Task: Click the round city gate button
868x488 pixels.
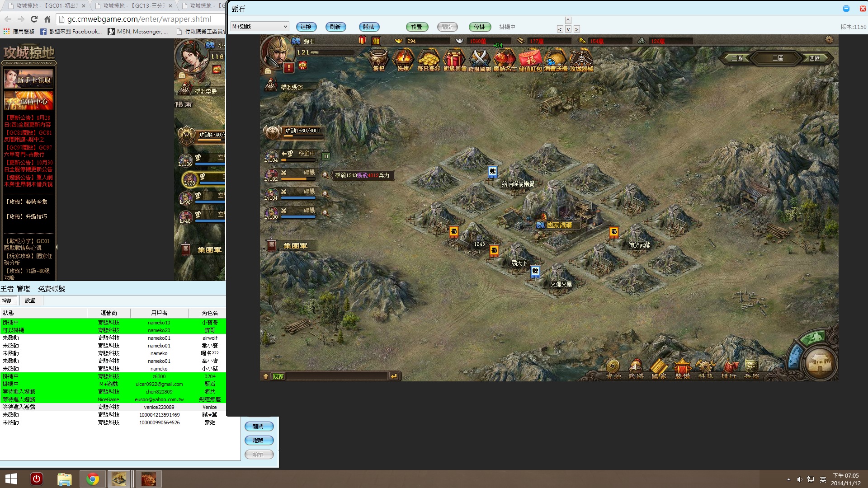Action: (x=819, y=362)
